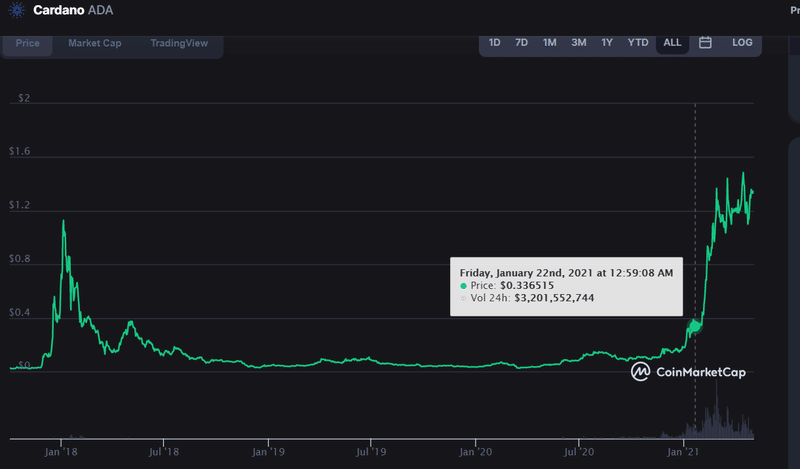Click the highlighted green price point marker
The width and height of the screenshot is (800, 469).
click(x=695, y=325)
